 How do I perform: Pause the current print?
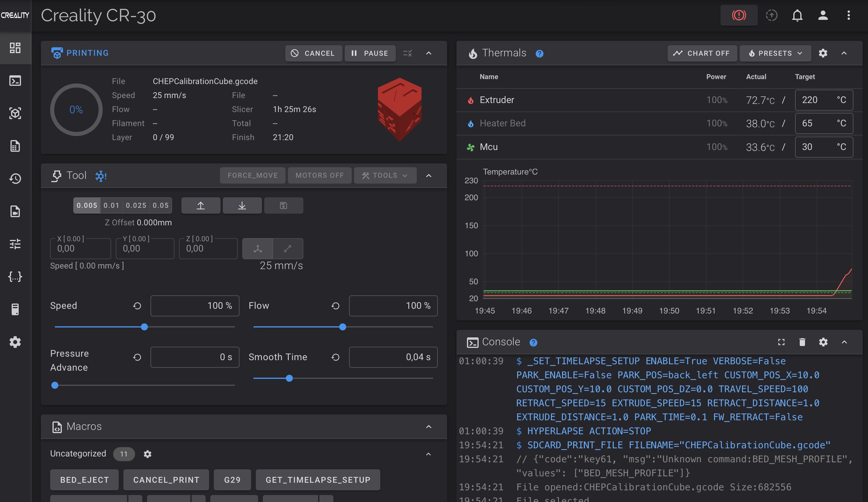click(x=370, y=53)
